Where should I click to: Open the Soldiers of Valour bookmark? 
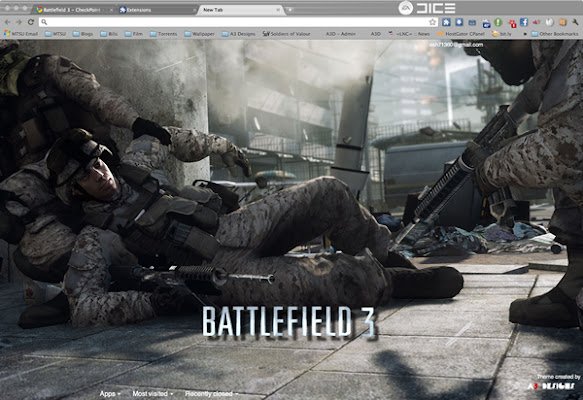pyautogui.click(x=286, y=34)
